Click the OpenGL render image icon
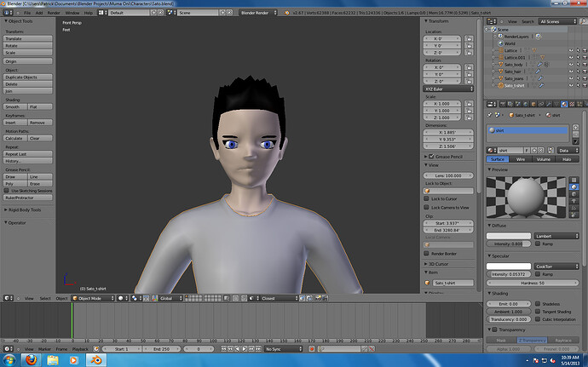This screenshot has height=367, width=588. [x=318, y=298]
